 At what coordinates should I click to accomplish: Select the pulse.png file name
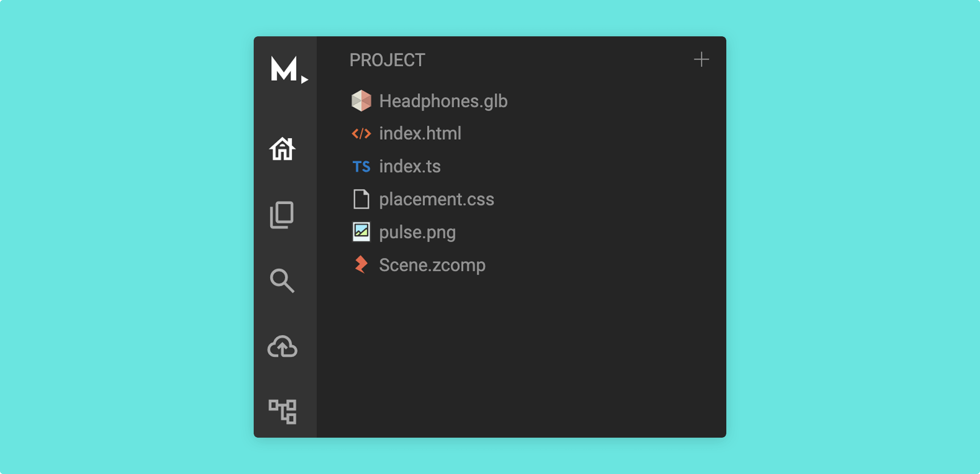coord(417,232)
